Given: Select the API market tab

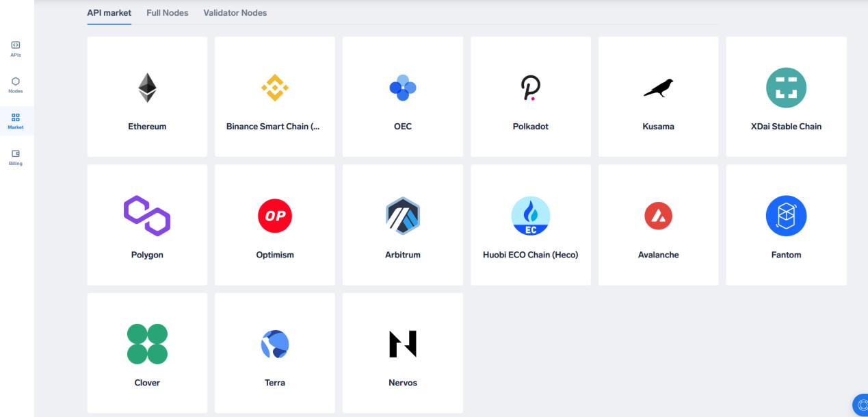Looking at the screenshot, I should 109,13.
